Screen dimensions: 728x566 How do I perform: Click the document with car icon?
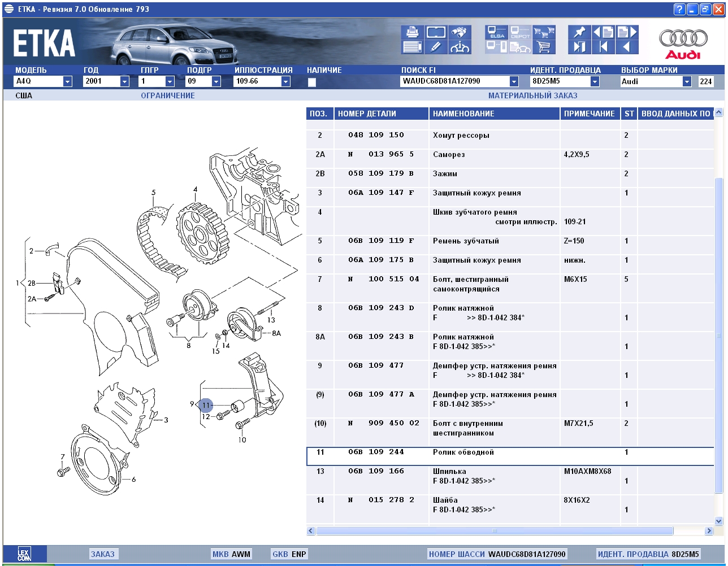coord(520,47)
